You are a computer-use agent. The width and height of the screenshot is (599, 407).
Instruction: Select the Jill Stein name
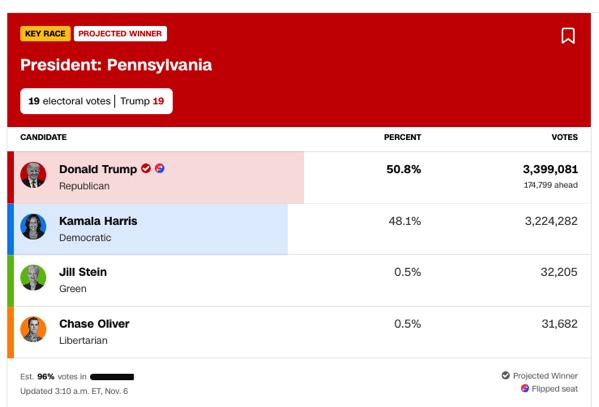(x=83, y=272)
